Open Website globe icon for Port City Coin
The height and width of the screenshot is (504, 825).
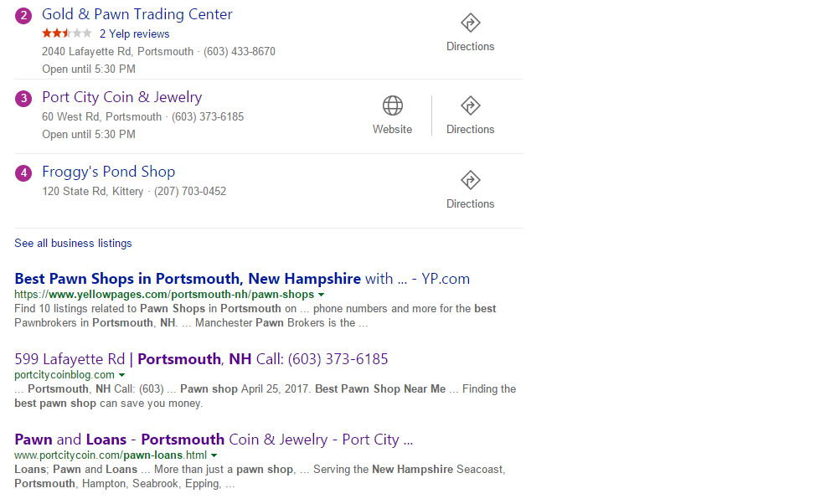[392, 105]
